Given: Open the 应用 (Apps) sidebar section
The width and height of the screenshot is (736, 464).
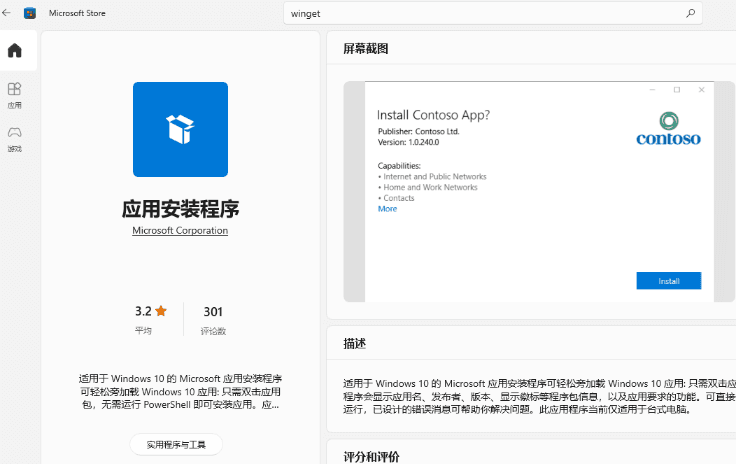Looking at the screenshot, I should [x=14, y=95].
